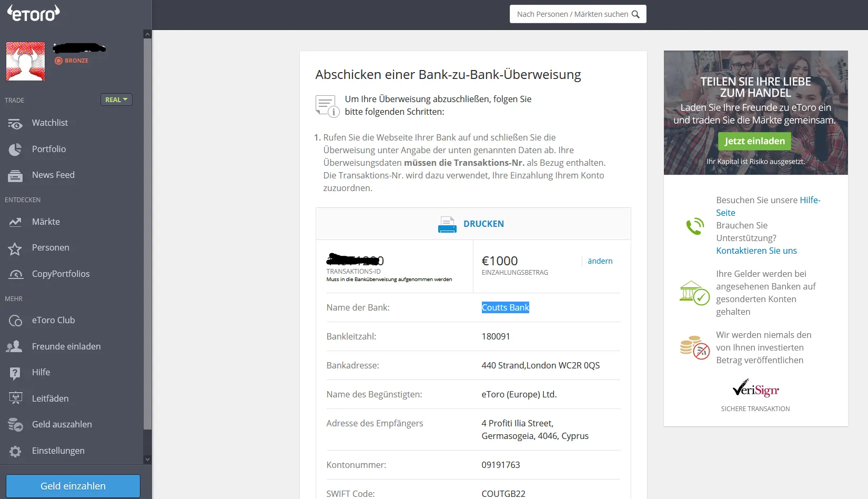
Task: Click the eToro Club icon
Action: tap(15, 321)
